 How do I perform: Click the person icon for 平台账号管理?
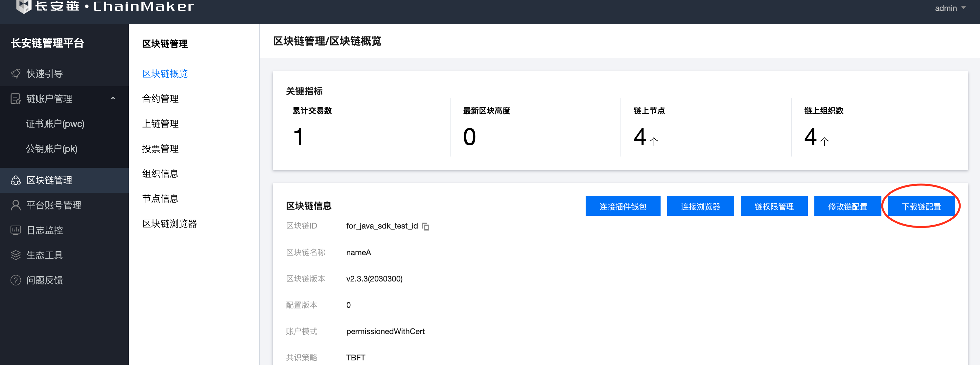click(15, 205)
